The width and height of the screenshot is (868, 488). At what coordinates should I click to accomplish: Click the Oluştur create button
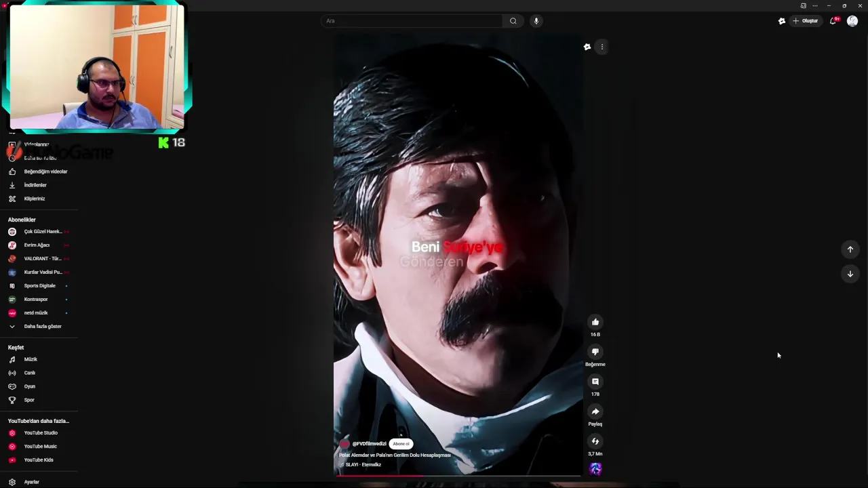click(806, 21)
